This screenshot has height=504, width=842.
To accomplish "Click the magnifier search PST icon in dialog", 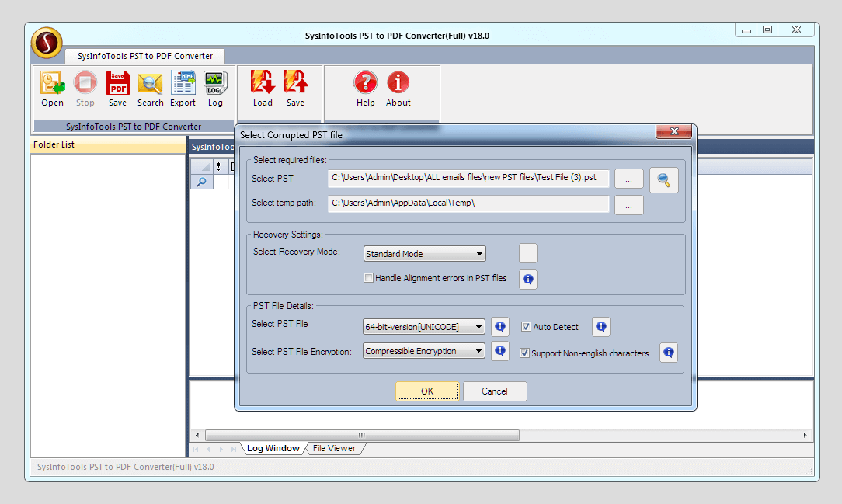I will pos(663,180).
